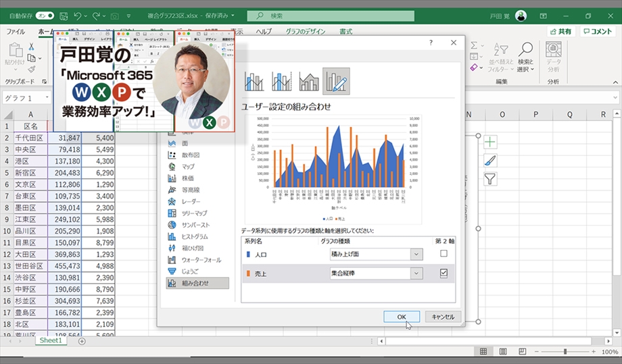
Task: Open chart elements plus button
Action: [x=490, y=142]
